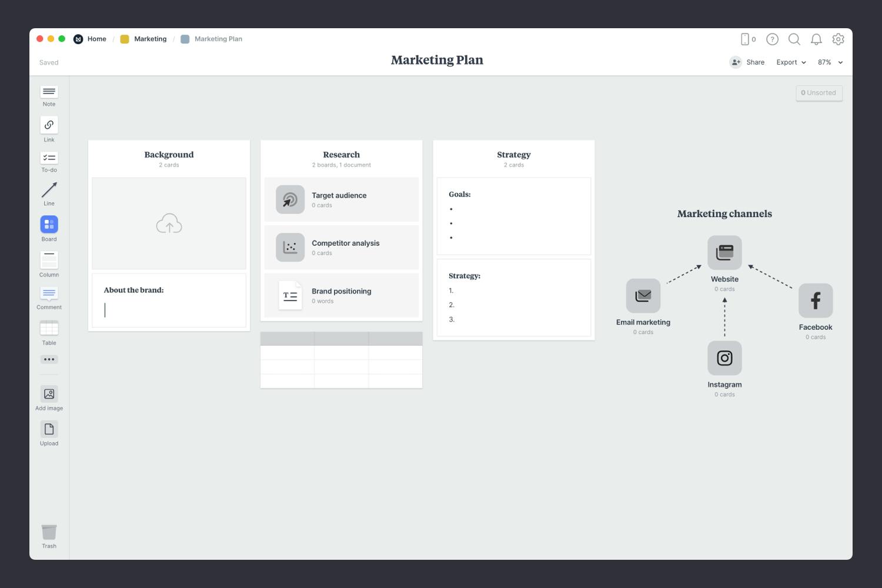Screen dimensions: 882x588
Task: Click the Share button
Action: pos(747,62)
